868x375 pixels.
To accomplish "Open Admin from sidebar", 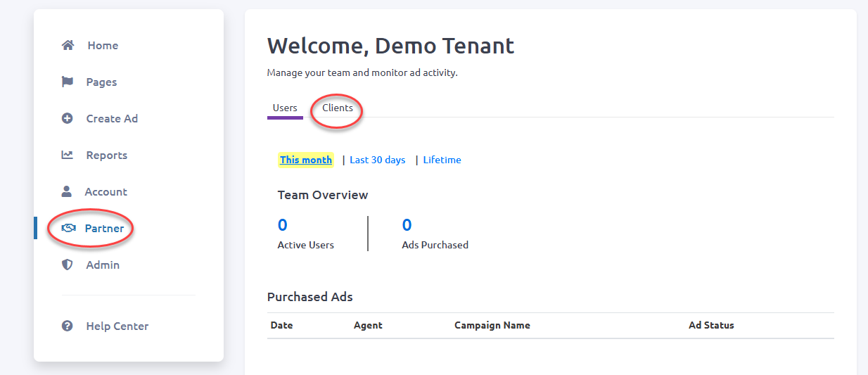I will point(103,265).
